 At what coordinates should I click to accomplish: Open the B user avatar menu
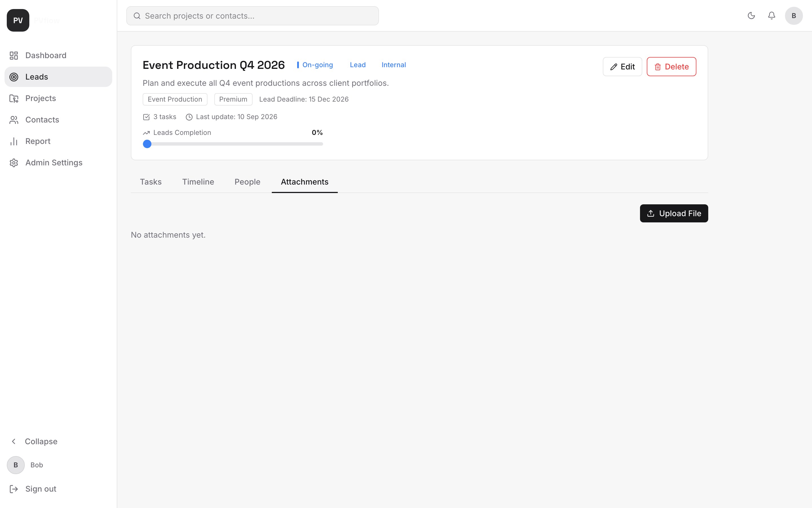794,16
